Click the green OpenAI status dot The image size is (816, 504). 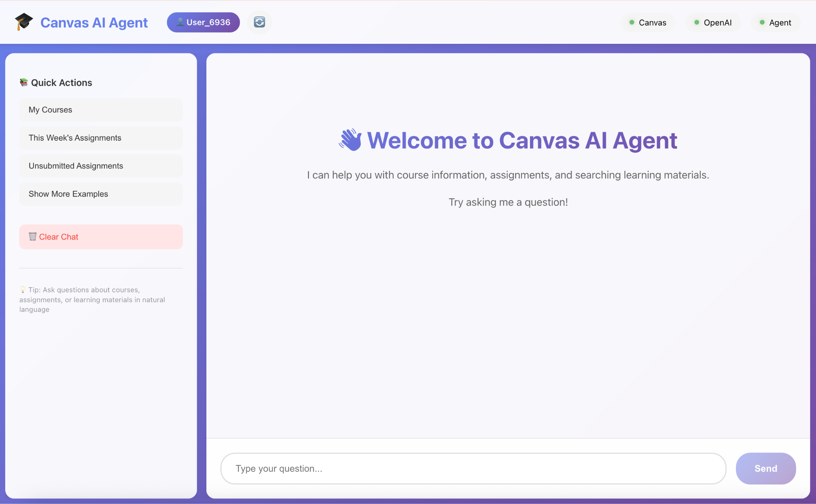696,22
